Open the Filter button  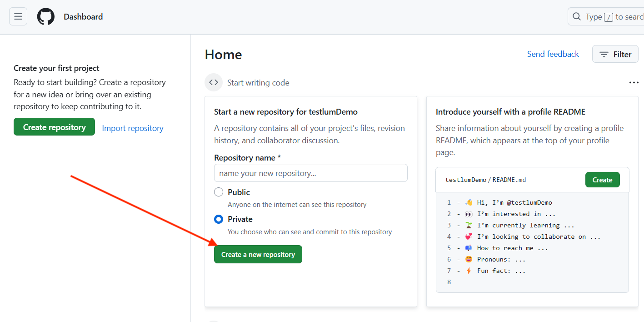click(x=615, y=54)
